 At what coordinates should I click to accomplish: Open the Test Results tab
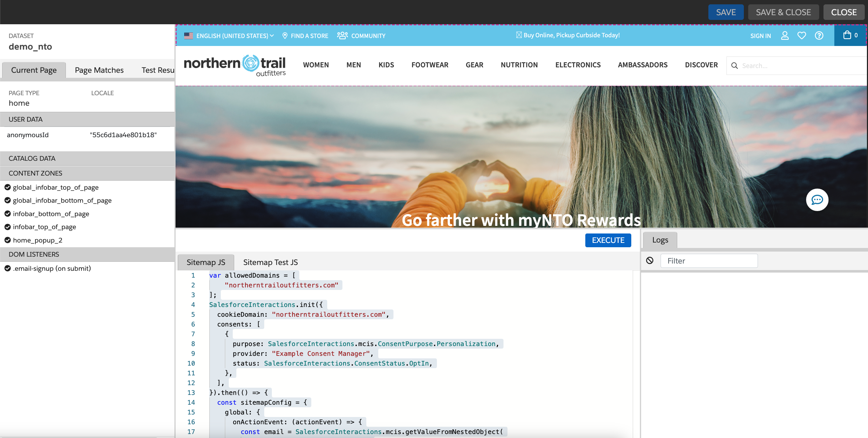(x=158, y=70)
